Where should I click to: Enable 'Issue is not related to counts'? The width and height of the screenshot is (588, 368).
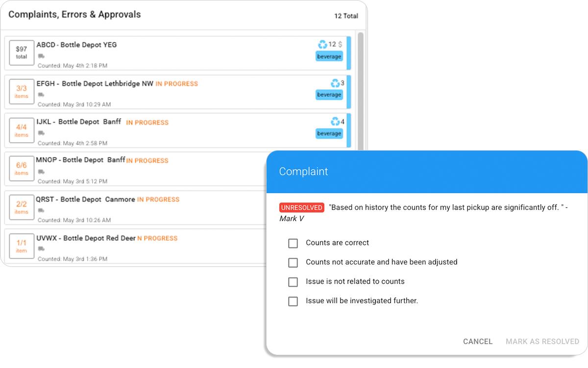click(293, 282)
